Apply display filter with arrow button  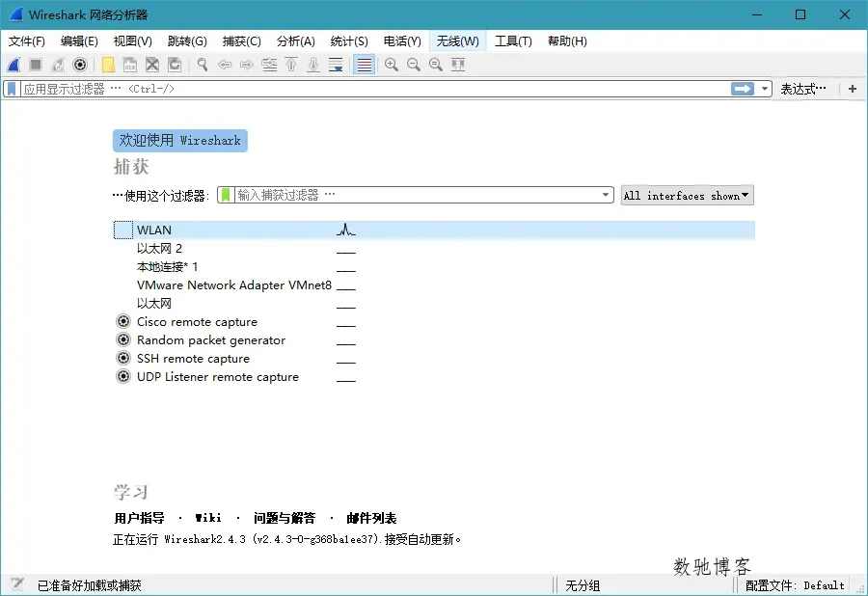743,89
